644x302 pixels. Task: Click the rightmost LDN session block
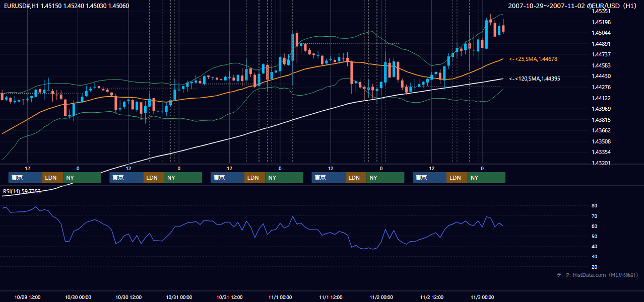coord(457,178)
